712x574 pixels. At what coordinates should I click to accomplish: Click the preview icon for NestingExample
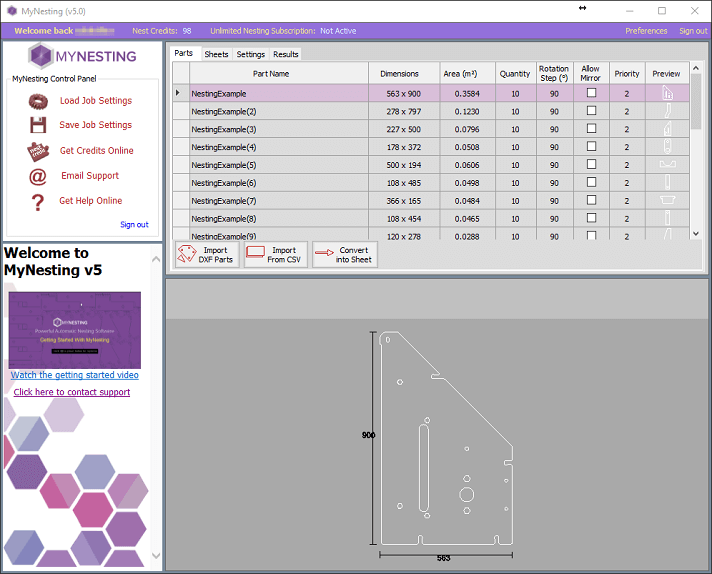click(x=667, y=93)
